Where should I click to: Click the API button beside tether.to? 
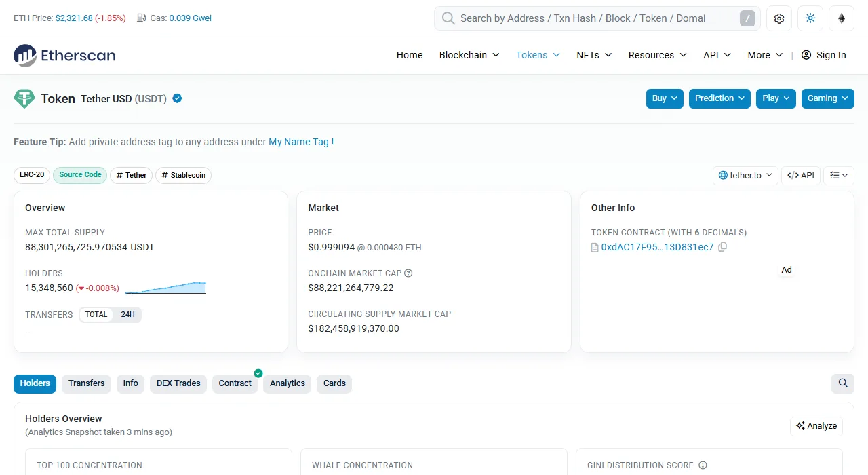click(x=800, y=175)
